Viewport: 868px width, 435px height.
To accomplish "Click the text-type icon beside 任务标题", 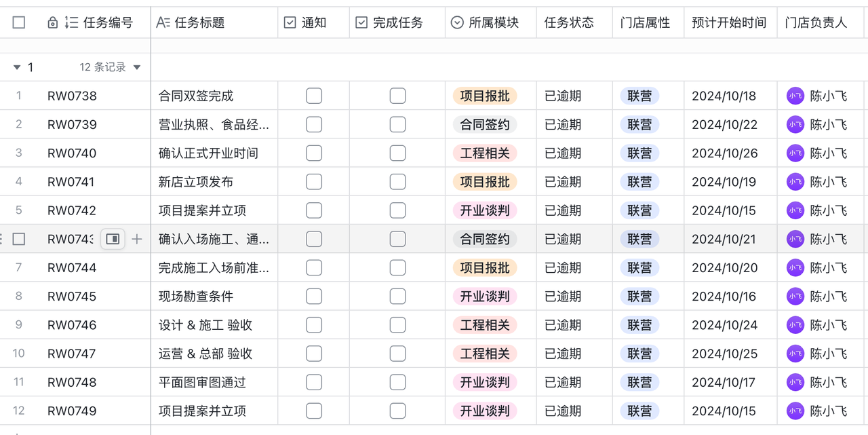I will coord(163,23).
